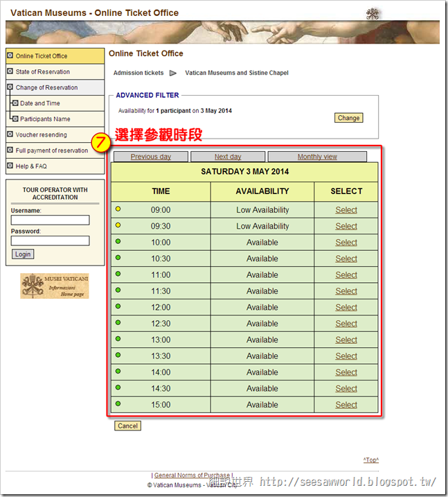This screenshot has height=497, width=448.
Task: Select the 14:00 time slot
Action: [346, 372]
